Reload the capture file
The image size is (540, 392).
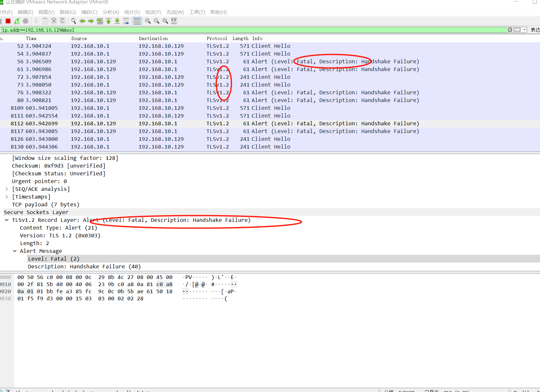pyautogui.click(x=63, y=21)
